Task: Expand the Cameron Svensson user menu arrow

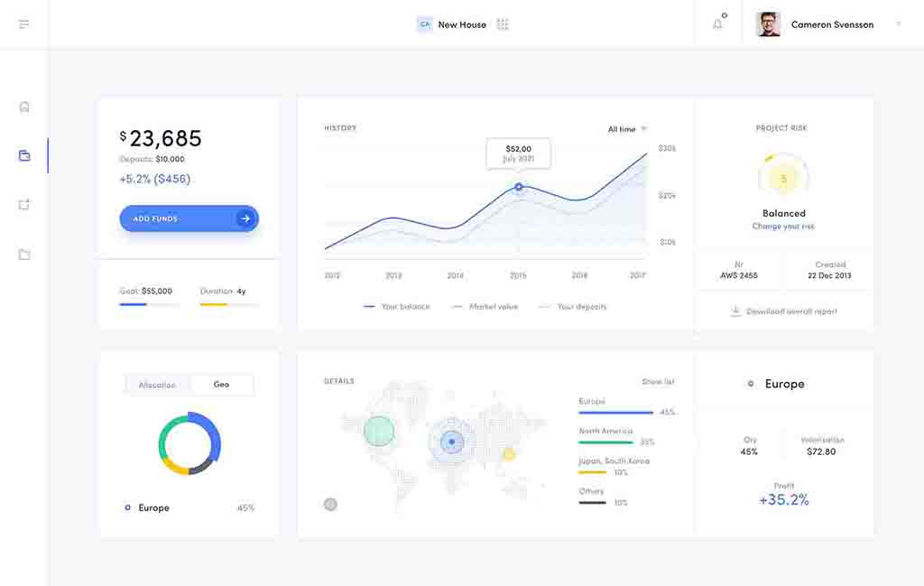Action: tap(898, 24)
